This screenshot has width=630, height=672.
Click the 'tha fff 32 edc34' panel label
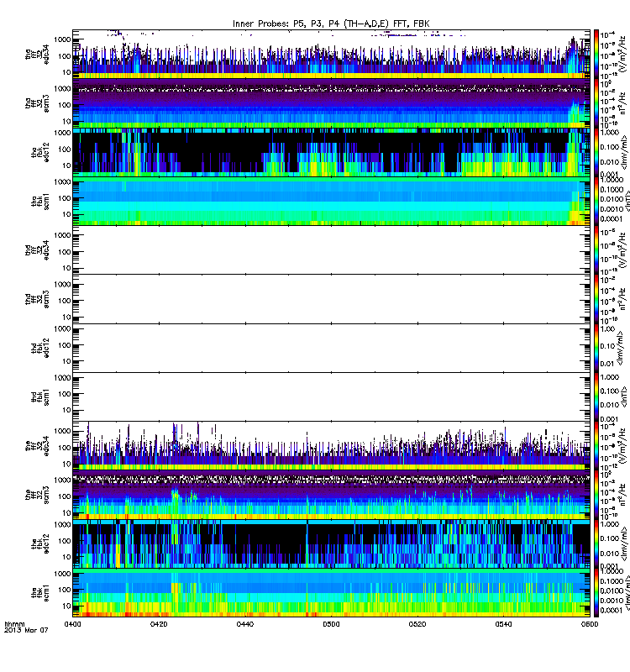click(x=37, y=54)
